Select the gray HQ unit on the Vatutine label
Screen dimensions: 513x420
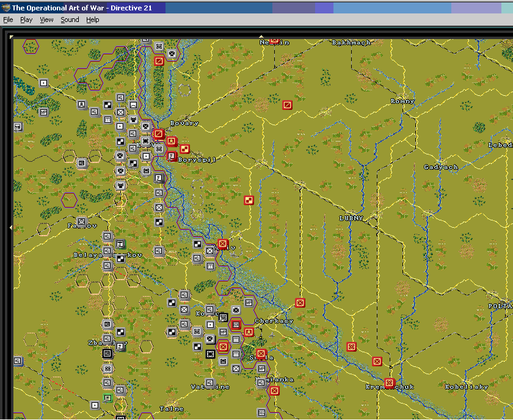pos(209,383)
